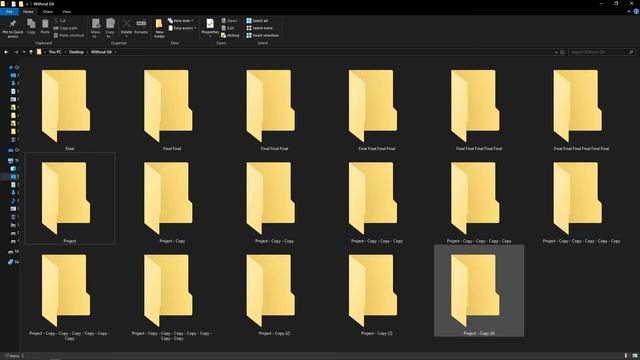Click Invert selection in the ribbon
This screenshot has width=640, height=360.
(x=262, y=36)
